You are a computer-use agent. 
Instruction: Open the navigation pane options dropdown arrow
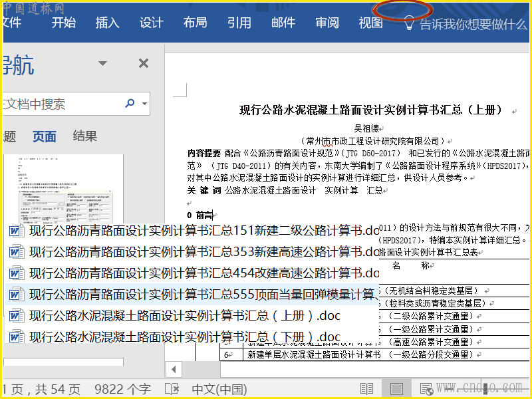coord(102,63)
